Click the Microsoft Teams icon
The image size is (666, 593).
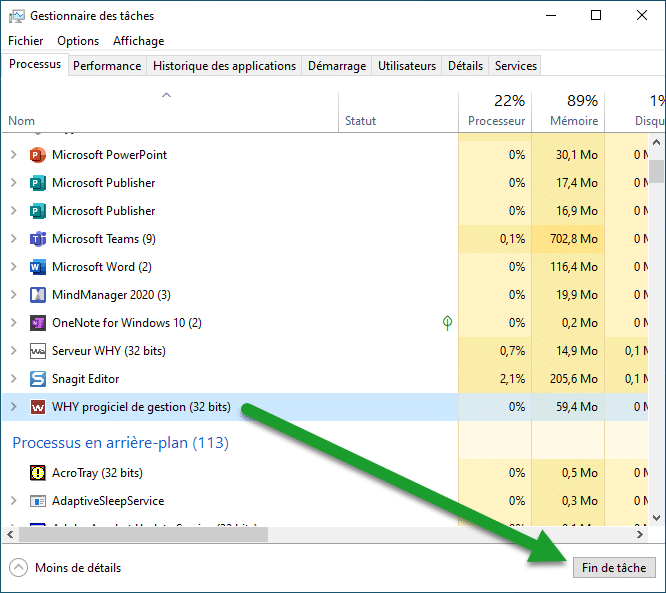pyautogui.click(x=37, y=239)
